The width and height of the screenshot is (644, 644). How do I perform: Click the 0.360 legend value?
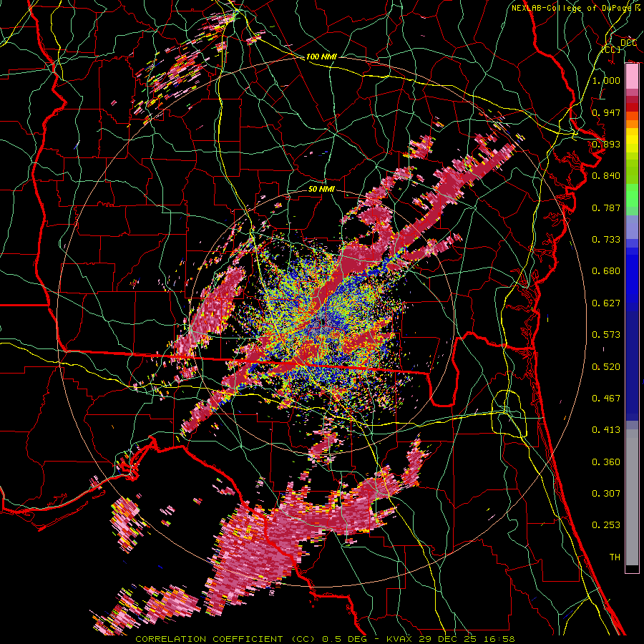(606, 462)
